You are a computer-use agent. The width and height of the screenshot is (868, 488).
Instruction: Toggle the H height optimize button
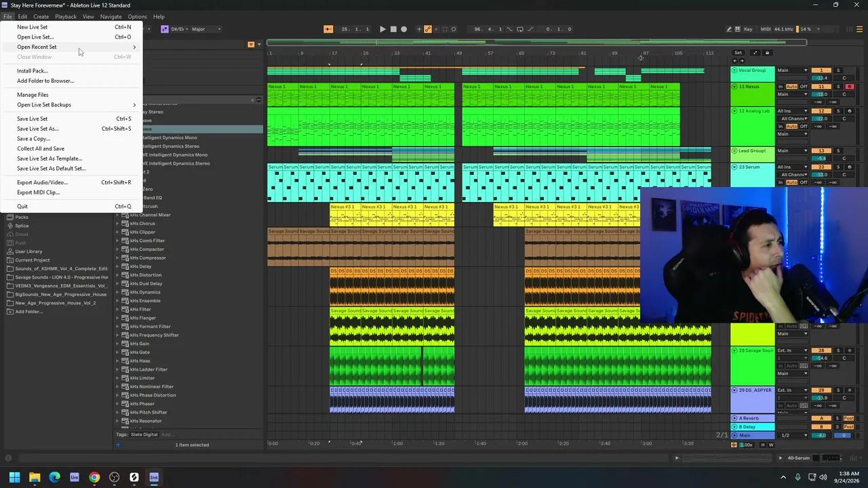pyautogui.click(x=762, y=445)
